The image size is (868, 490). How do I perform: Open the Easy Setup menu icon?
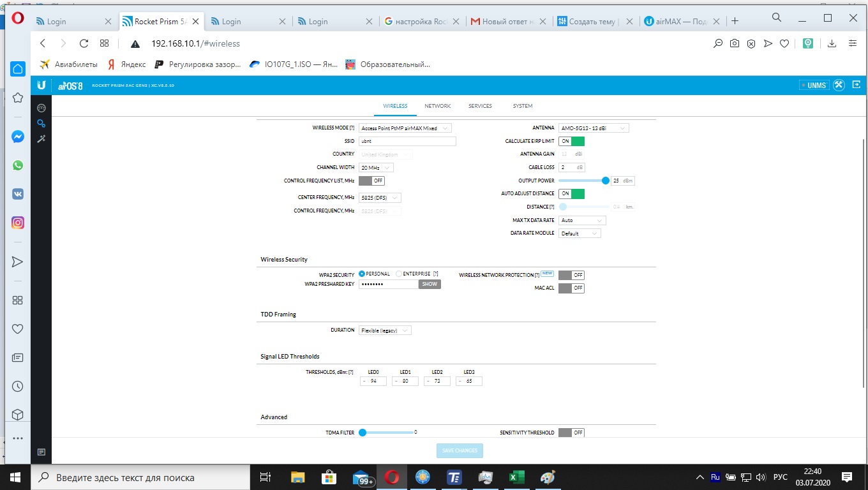click(x=852, y=43)
